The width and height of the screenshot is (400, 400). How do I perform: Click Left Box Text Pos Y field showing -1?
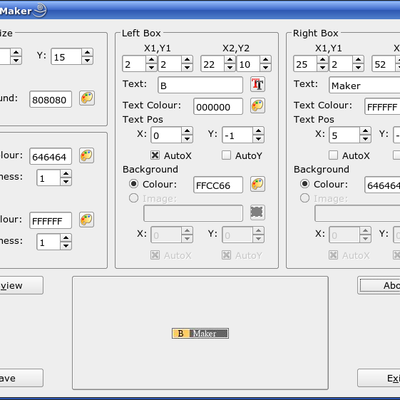click(x=238, y=135)
